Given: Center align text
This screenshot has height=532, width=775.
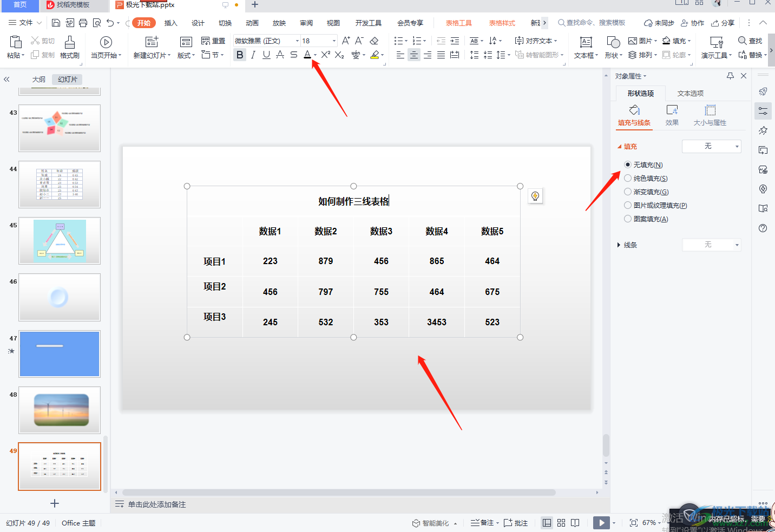Looking at the screenshot, I should [x=414, y=55].
